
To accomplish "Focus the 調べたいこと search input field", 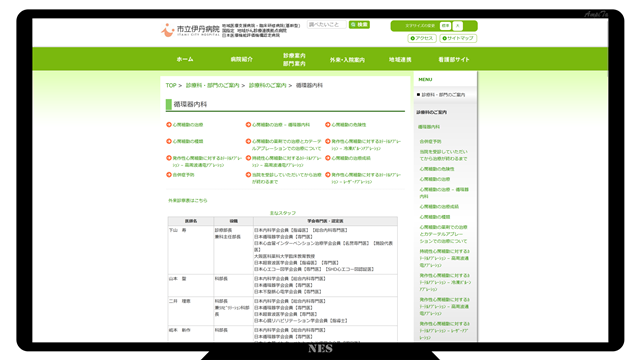I will [327, 25].
